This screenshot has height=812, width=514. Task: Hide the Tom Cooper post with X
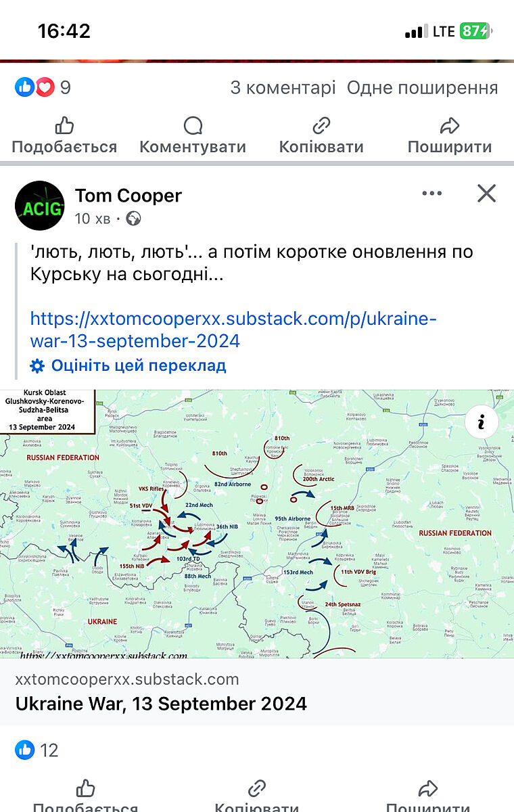click(486, 194)
